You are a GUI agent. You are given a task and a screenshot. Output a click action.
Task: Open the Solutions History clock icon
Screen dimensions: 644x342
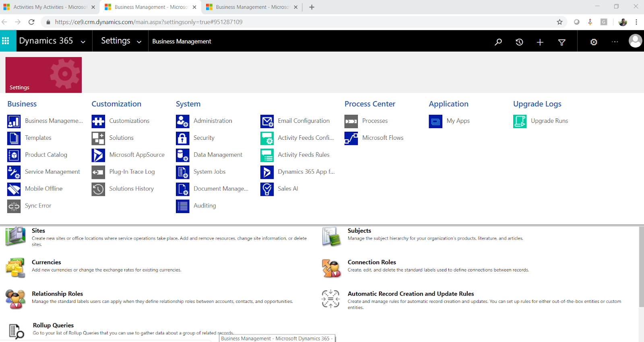tap(98, 189)
